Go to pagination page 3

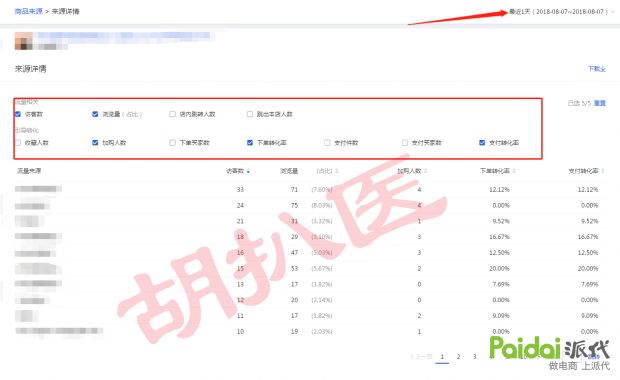tap(474, 357)
